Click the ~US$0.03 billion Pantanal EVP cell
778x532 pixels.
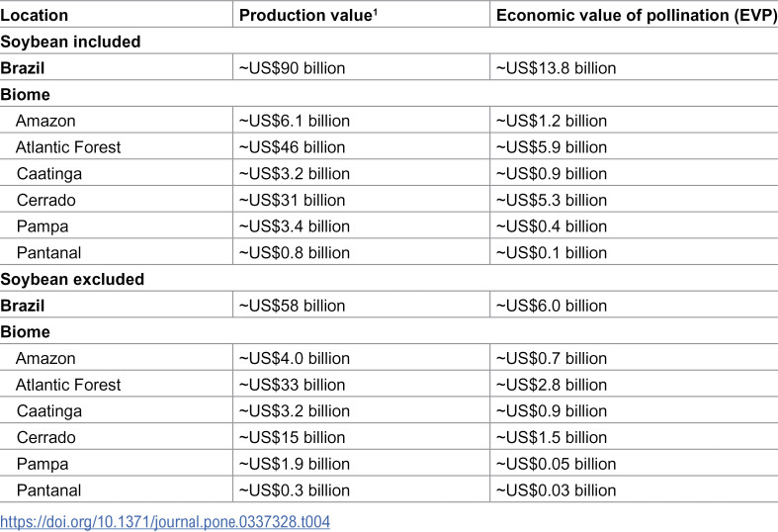point(556,490)
